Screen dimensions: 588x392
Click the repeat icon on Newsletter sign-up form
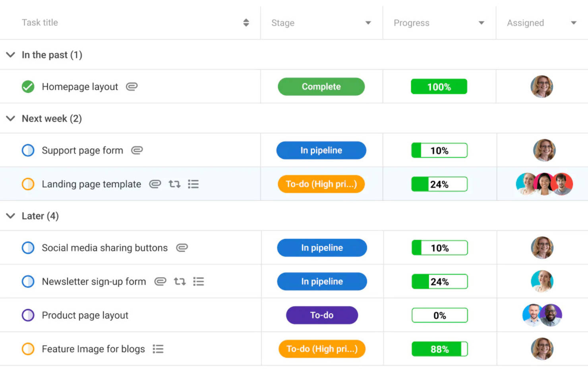click(x=180, y=281)
